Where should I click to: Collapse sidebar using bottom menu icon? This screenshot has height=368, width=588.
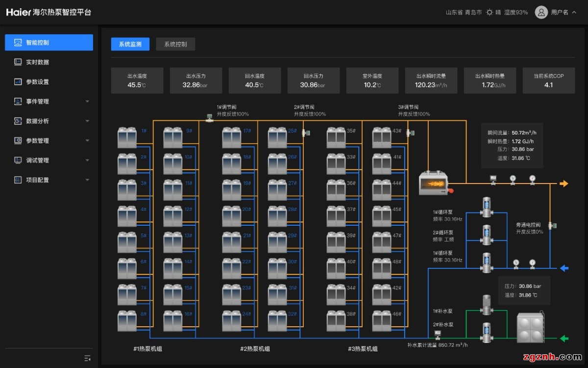(87, 358)
